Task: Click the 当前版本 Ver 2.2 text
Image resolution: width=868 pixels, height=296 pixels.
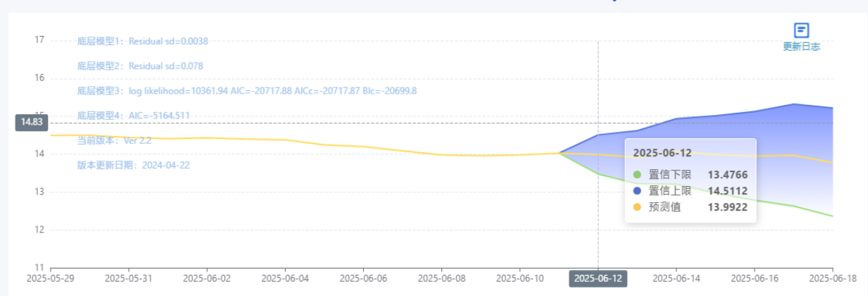Action: click(x=114, y=141)
